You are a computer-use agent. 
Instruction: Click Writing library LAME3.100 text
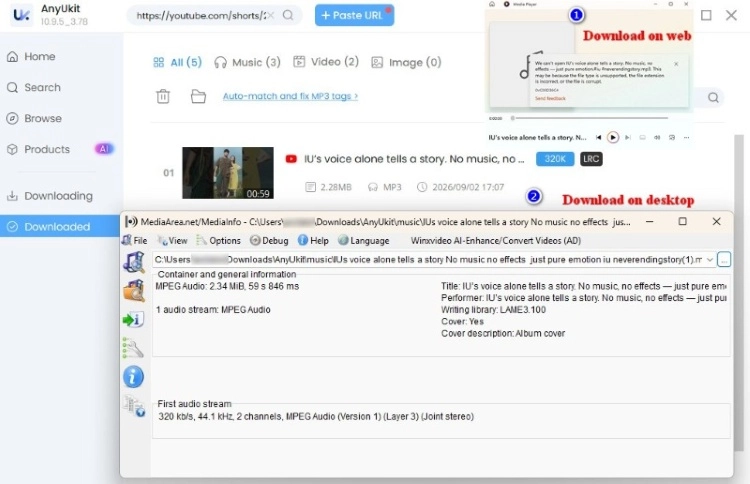(493, 309)
